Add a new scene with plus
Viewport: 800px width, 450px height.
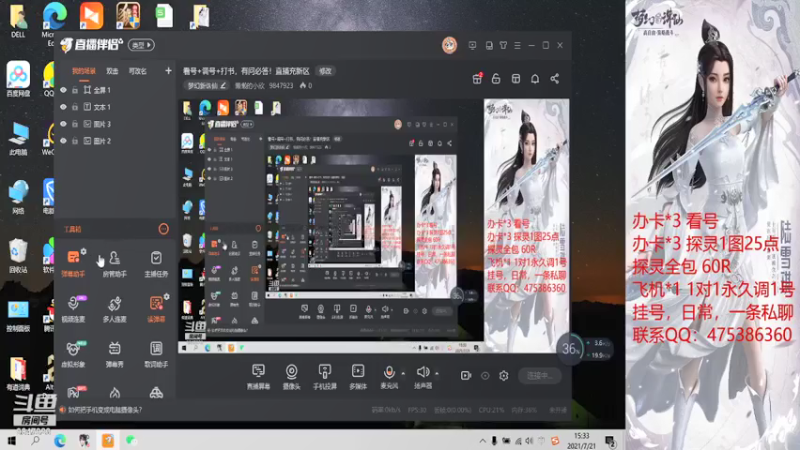click(168, 71)
